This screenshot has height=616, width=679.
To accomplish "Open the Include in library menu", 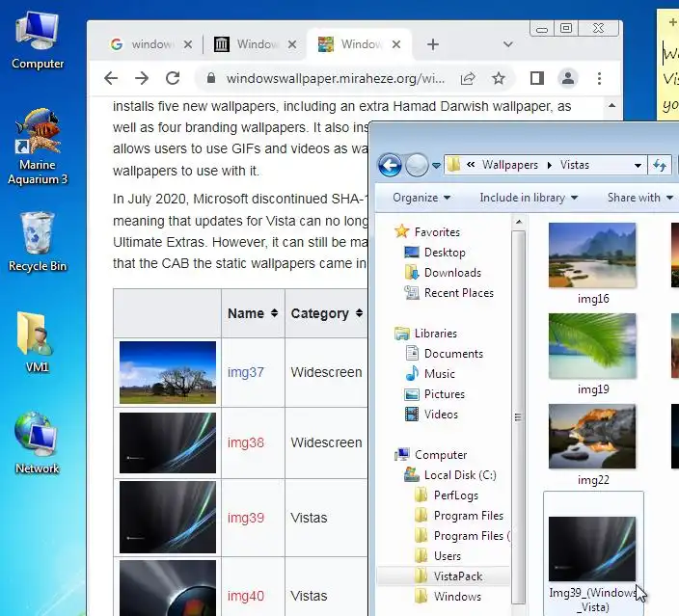I will (529, 198).
